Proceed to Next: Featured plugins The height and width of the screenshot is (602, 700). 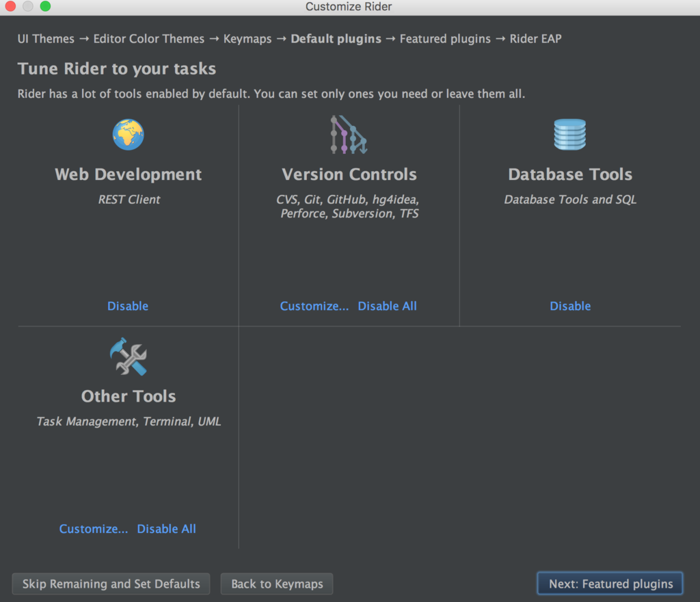pyautogui.click(x=610, y=584)
